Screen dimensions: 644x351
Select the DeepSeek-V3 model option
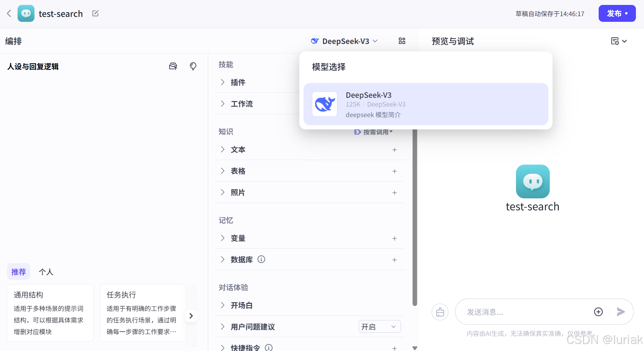point(426,104)
